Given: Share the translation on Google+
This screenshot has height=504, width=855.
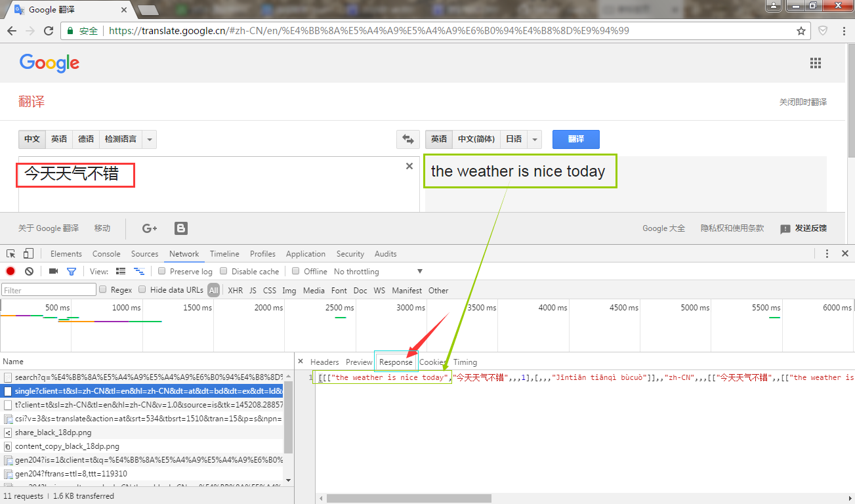Looking at the screenshot, I should pos(150,228).
